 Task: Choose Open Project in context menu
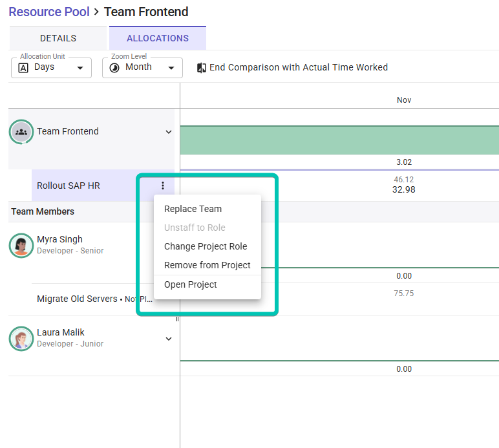191,284
